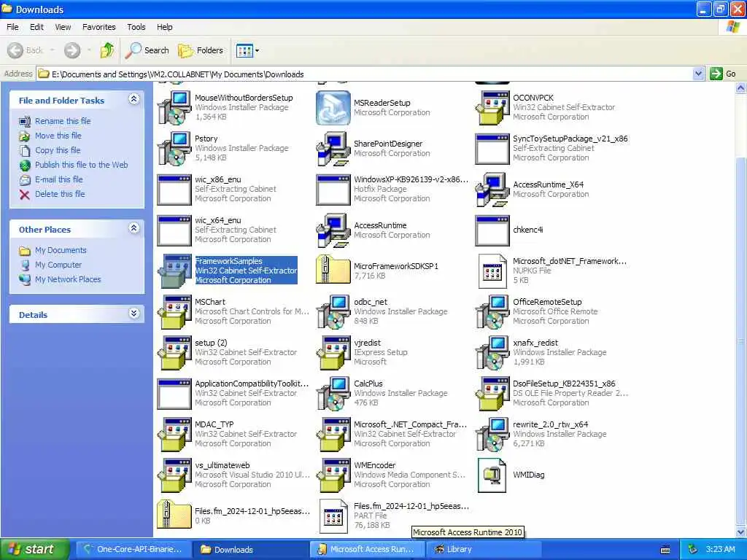Select MicroFrameworkSDKSP1 zip folder icon
The image size is (747, 560).
333,271
